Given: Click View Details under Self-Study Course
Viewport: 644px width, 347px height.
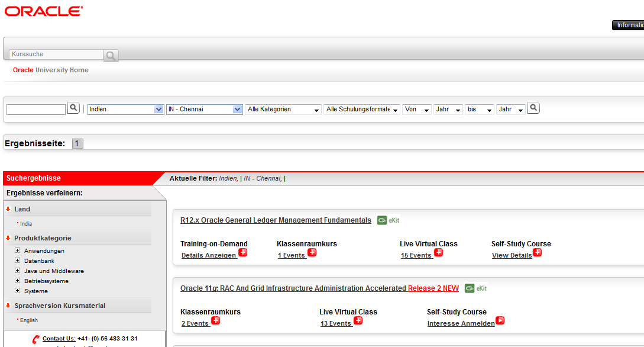Looking at the screenshot, I should click(512, 255).
